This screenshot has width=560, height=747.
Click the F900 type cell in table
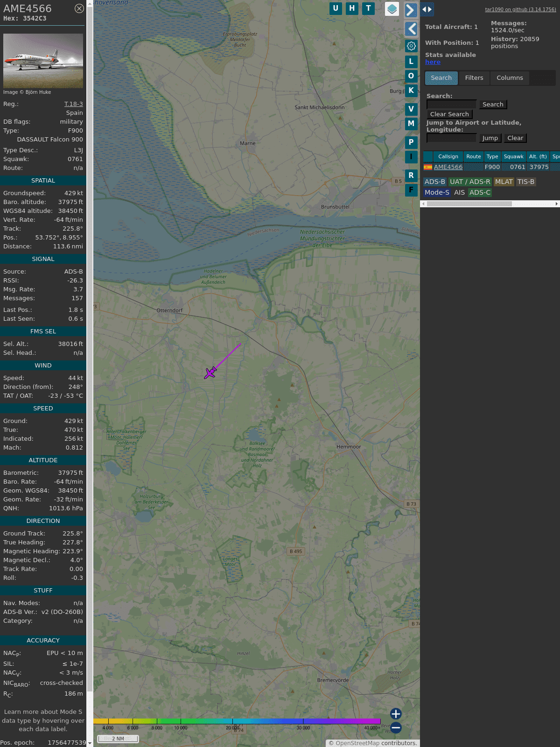(x=492, y=167)
